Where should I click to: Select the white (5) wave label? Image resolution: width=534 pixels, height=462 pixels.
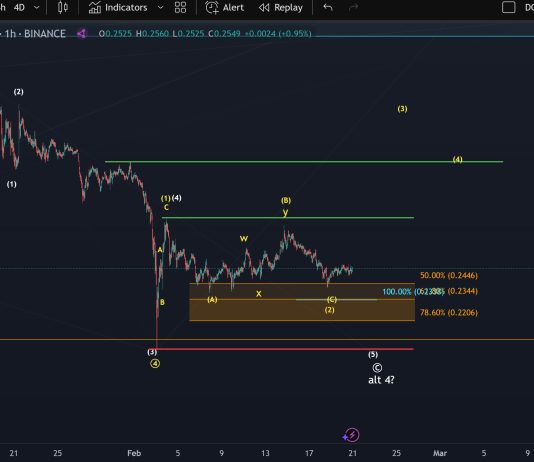coord(373,354)
